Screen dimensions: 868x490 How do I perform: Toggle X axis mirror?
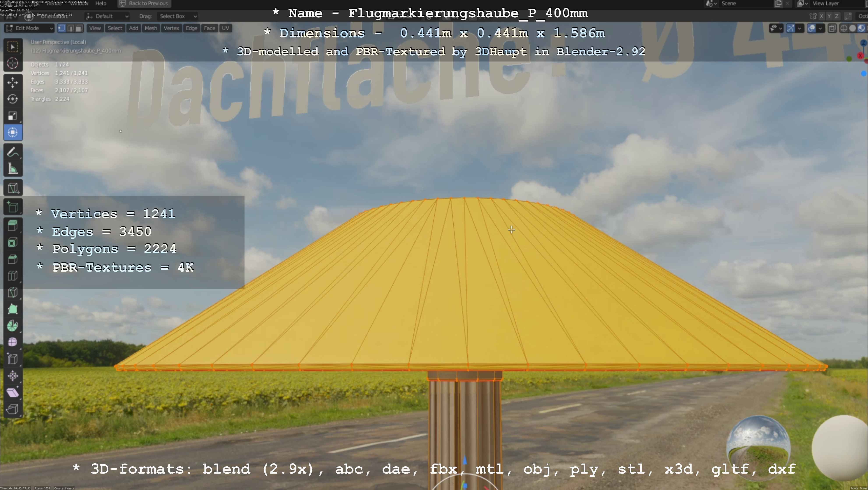pos(822,16)
